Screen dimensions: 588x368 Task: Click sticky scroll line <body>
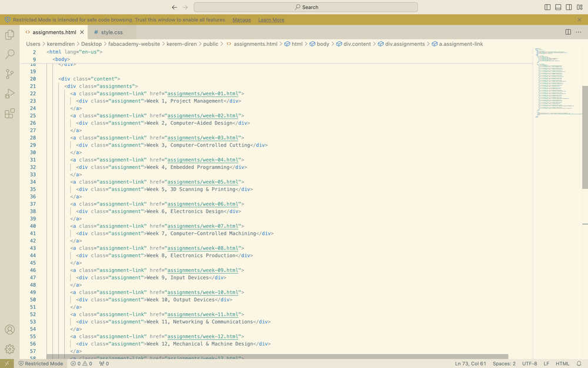[61, 59]
